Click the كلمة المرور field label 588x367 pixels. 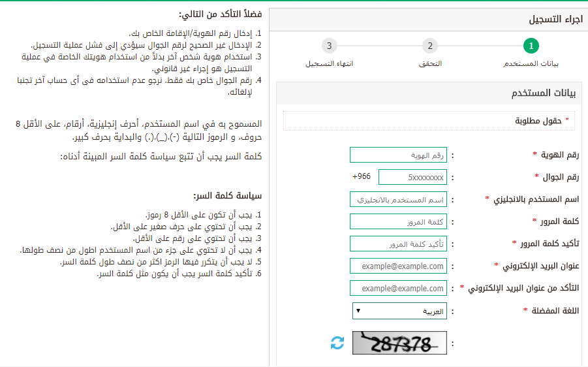click(559, 221)
